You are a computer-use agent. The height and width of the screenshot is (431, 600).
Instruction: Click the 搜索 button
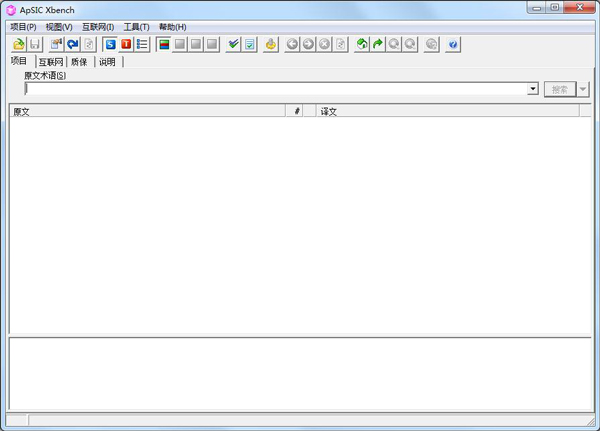tap(560, 90)
